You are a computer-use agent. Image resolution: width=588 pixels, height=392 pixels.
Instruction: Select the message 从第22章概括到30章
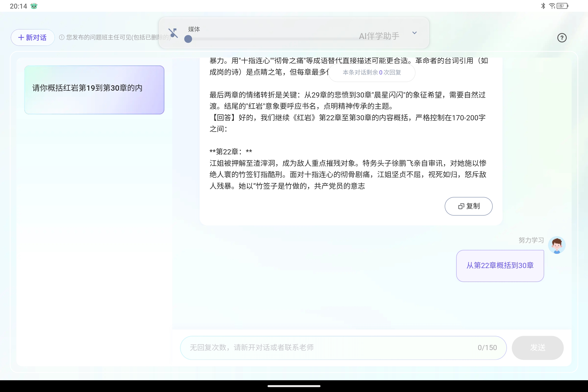(500, 266)
